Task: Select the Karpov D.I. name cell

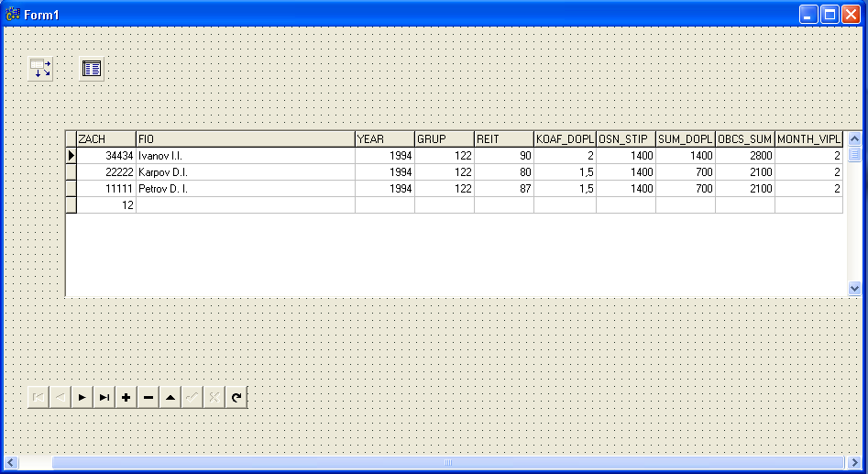Action: (246, 172)
